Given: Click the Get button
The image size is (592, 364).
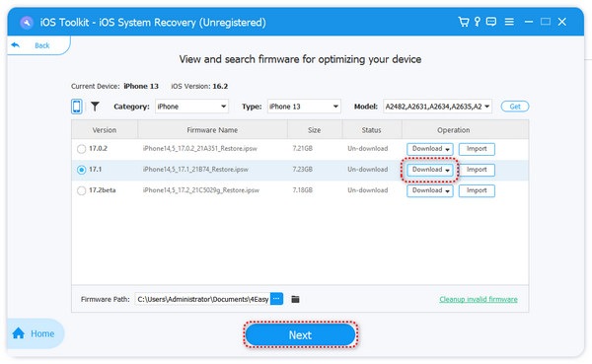Looking at the screenshot, I should [515, 107].
